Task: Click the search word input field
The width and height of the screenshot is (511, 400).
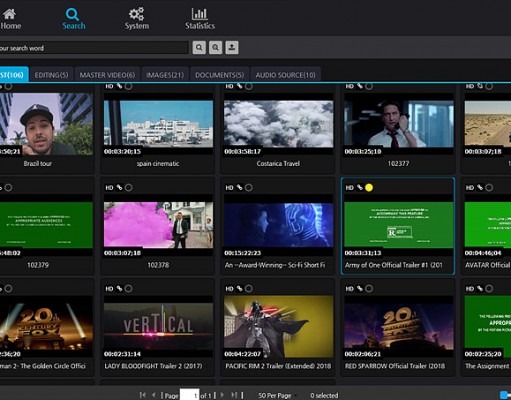Action: point(94,48)
